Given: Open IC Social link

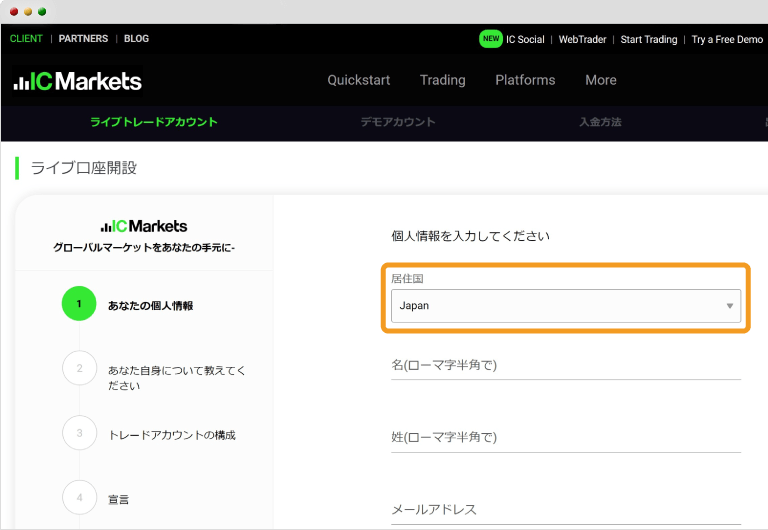Looking at the screenshot, I should (x=525, y=39).
